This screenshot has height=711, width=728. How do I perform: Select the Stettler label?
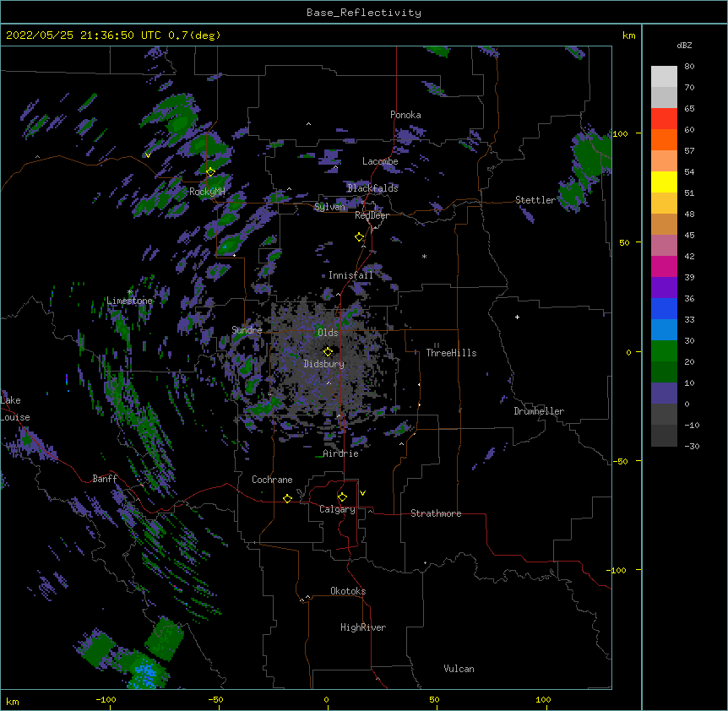coord(535,200)
